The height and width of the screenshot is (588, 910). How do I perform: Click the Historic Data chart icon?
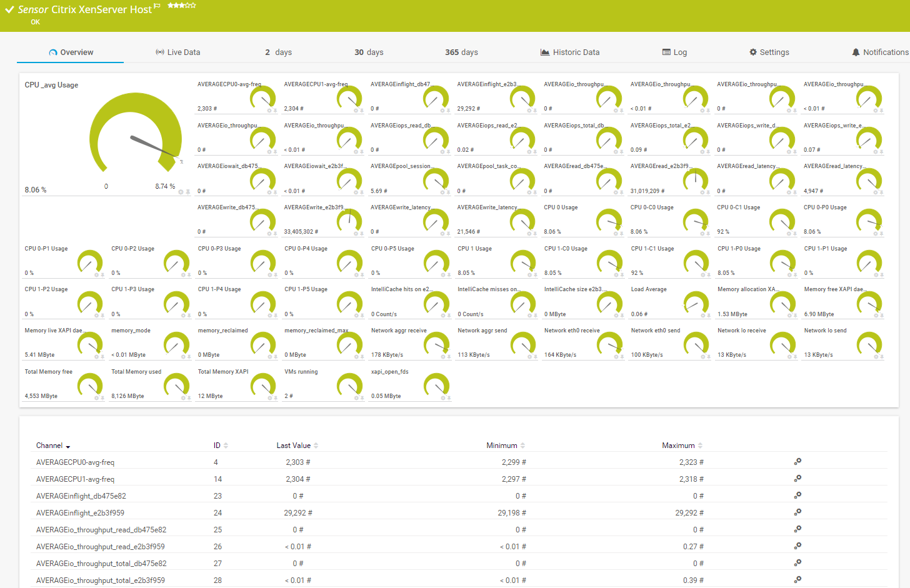pyautogui.click(x=546, y=52)
